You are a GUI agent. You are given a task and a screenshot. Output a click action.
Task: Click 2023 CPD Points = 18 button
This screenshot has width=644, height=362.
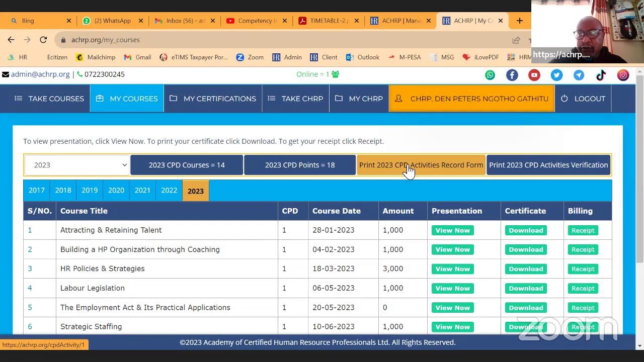[x=300, y=165]
